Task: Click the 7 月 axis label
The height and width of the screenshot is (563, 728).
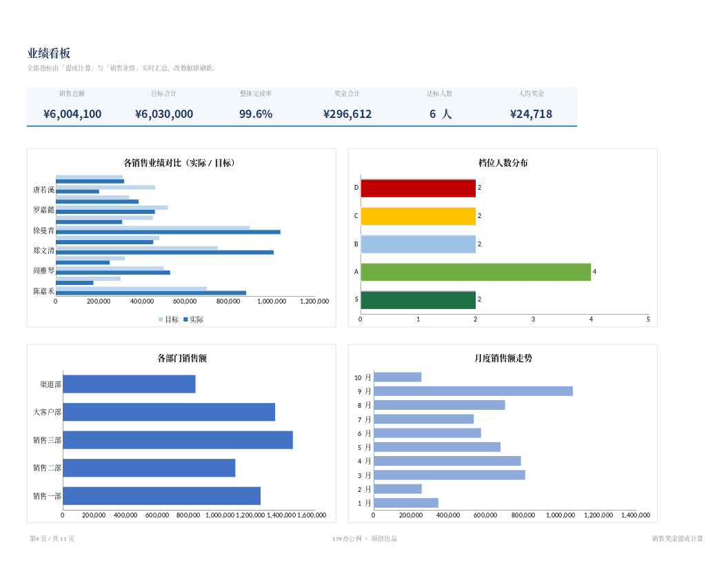Action: [x=364, y=419]
